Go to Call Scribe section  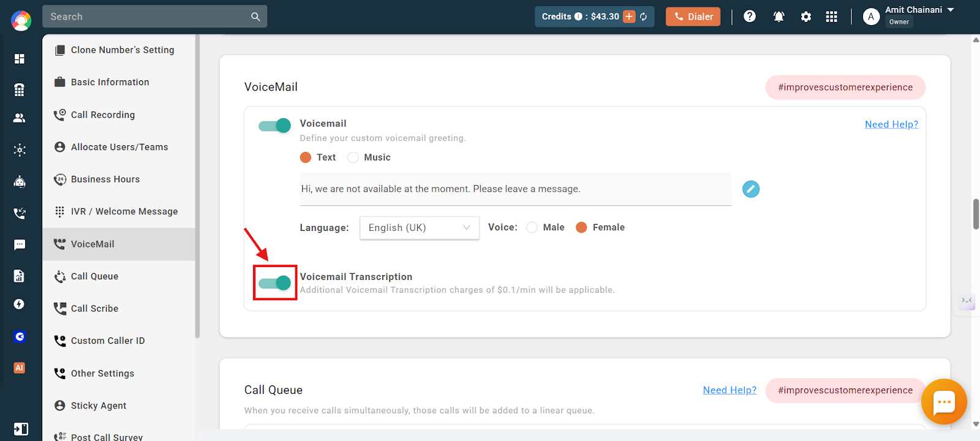pos(119,309)
